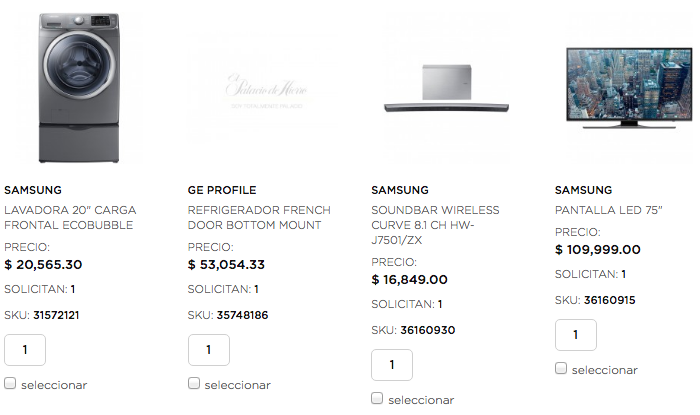
Task: Click quantity input under SKU 36160930
Action: click(x=392, y=365)
